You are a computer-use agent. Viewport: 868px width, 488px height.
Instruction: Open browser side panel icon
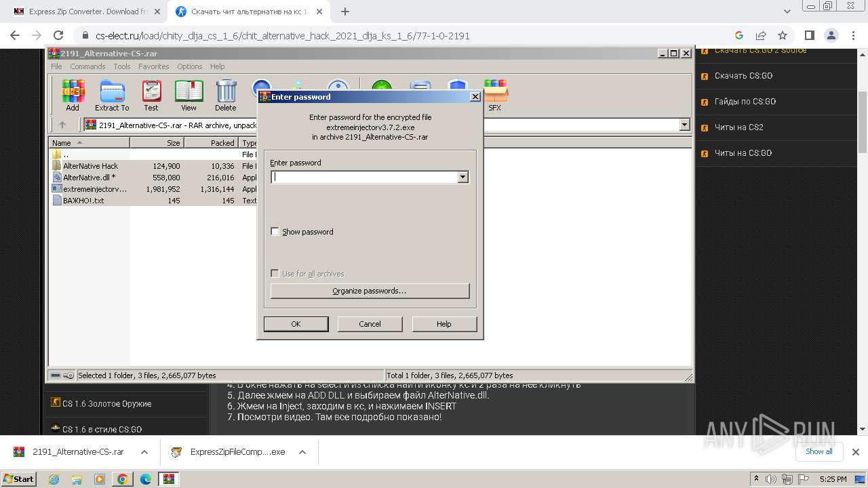point(809,35)
